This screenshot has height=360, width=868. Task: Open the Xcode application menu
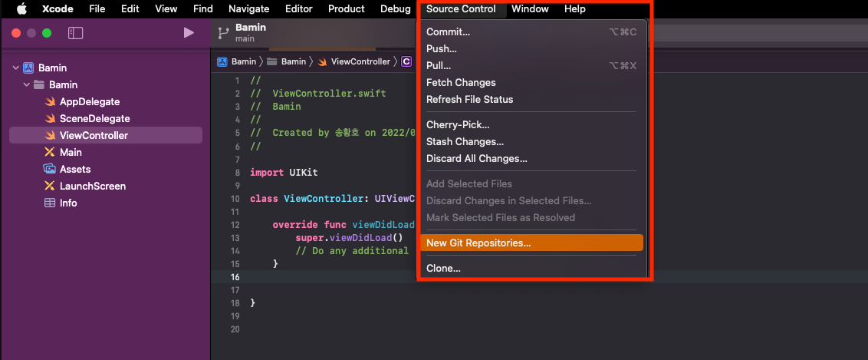point(58,9)
